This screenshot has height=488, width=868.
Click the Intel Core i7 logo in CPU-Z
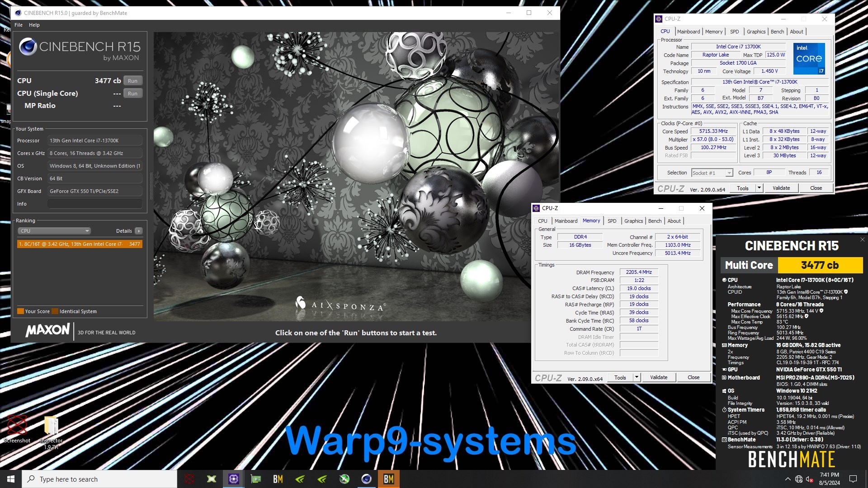[809, 59]
